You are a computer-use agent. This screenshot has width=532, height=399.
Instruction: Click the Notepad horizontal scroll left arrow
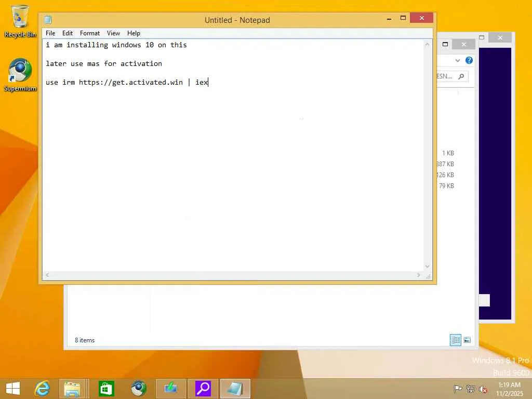(47, 275)
